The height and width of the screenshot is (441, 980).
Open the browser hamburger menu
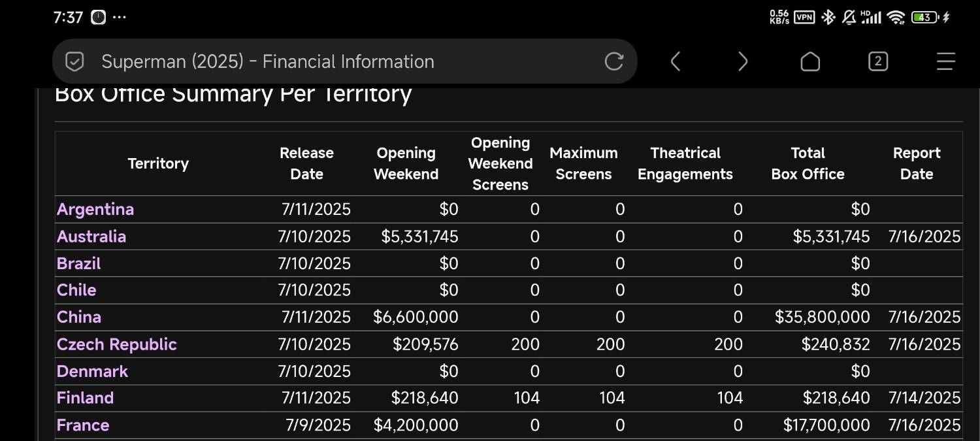[x=945, y=62]
